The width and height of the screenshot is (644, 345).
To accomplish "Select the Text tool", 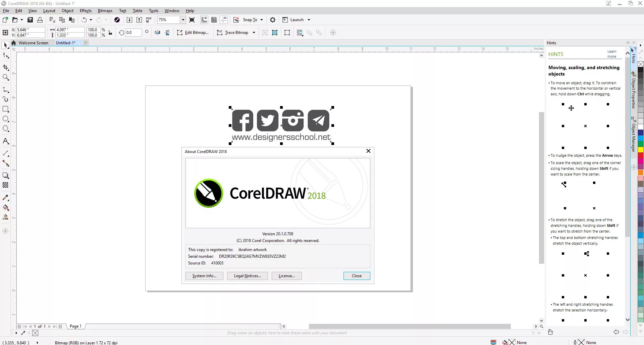I will pyautogui.click(x=5, y=141).
